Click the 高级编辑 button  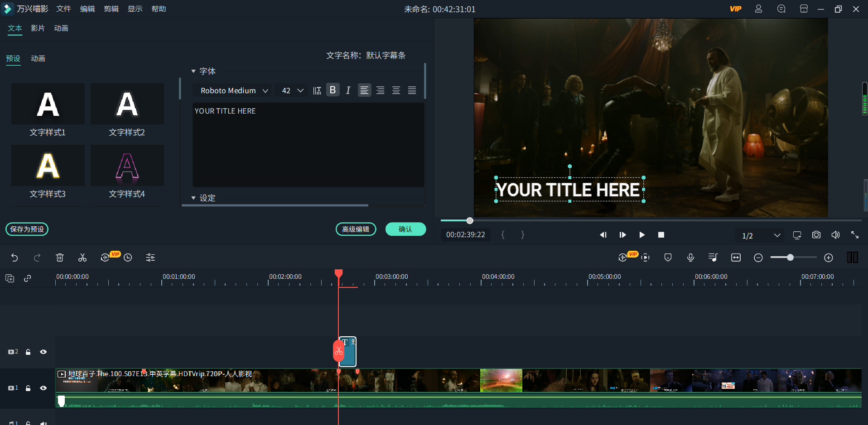click(x=356, y=229)
